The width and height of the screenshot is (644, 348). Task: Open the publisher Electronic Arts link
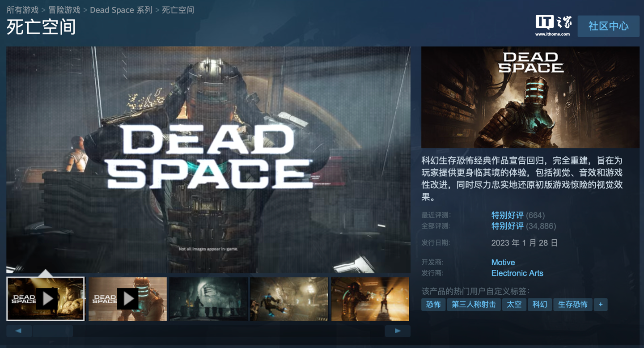(517, 273)
